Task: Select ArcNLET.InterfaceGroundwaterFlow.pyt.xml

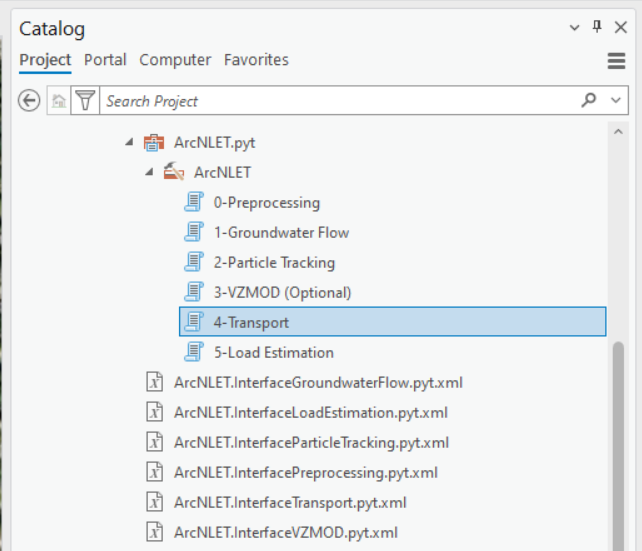Action: [318, 383]
